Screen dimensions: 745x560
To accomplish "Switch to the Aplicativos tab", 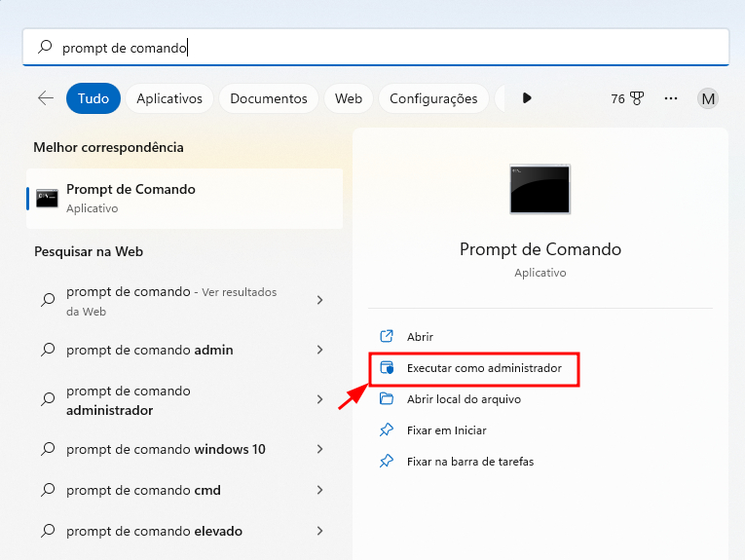I will coord(169,98).
